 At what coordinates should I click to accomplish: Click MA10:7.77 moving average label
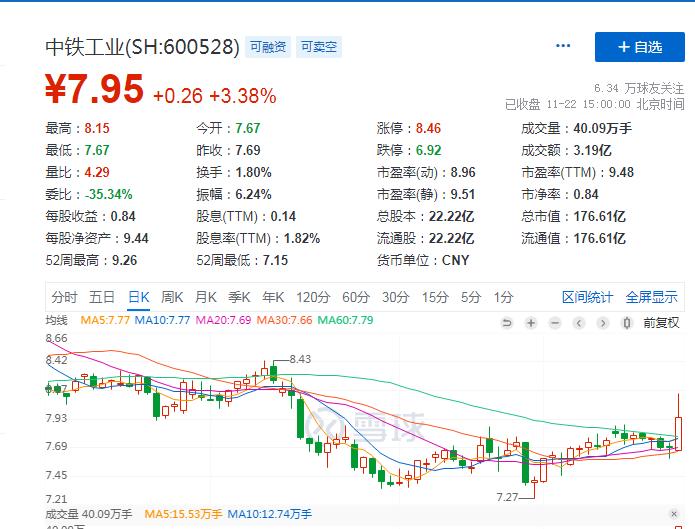162,320
